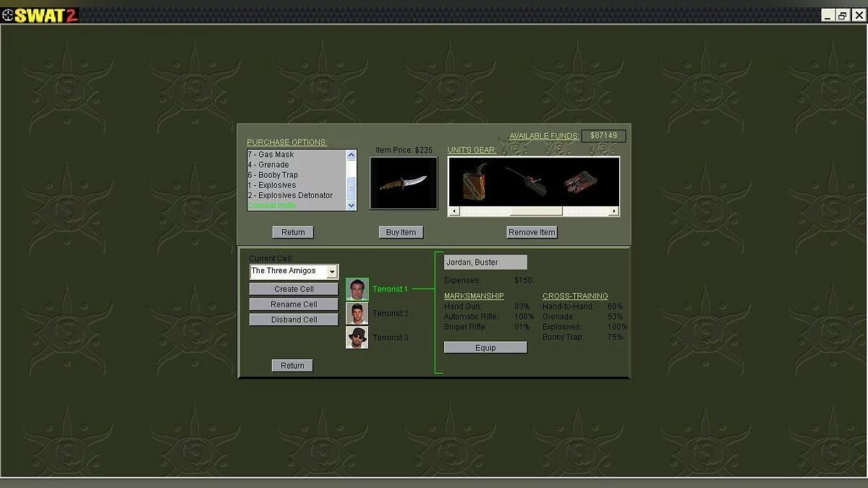Click the Jordan, Buster name field
This screenshot has height=488, width=868.
coord(485,262)
